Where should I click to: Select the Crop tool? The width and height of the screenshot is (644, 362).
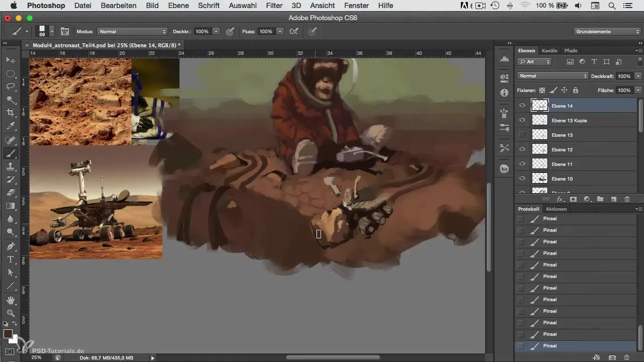10,113
